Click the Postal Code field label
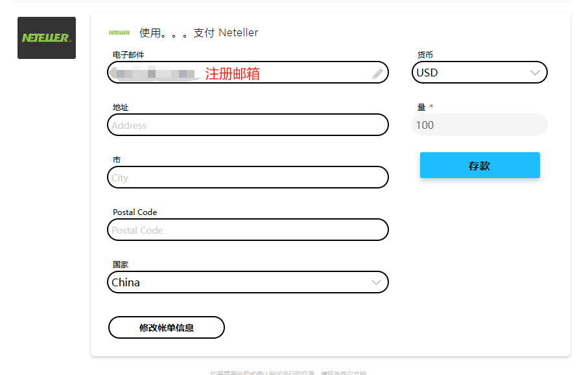Screen dimensions: 588x375 (x=135, y=212)
